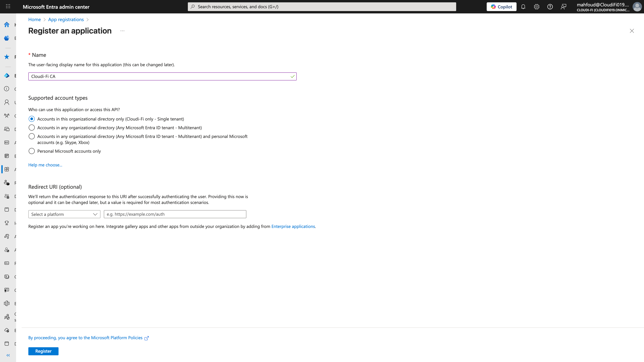
Task: Open the app launcher waffle icon
Action: pyautogui.click(x=8, y=6)
